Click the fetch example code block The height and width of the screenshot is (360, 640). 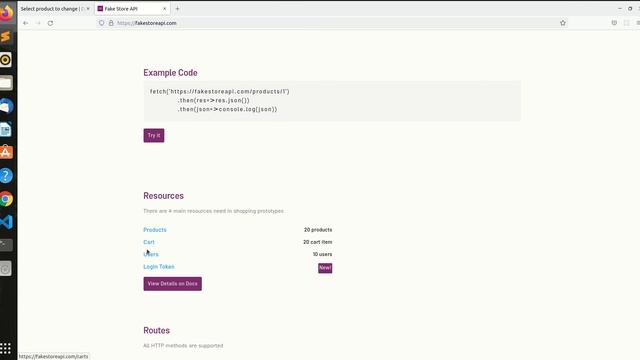pos(332,101)
